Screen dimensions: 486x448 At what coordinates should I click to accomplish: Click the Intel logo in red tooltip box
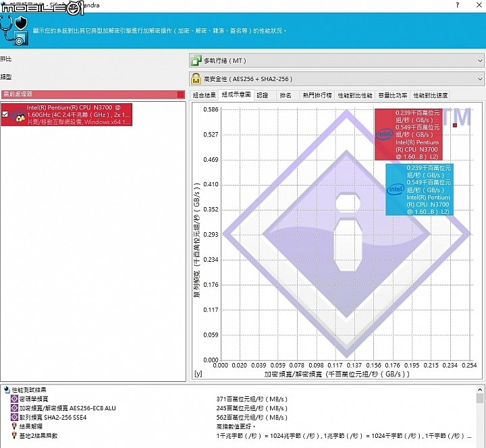pyautogui.click(x=384, y=134)
